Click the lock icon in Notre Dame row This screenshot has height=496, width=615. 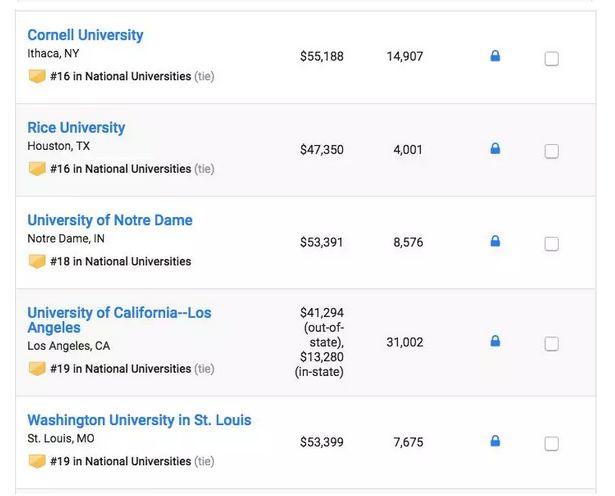(495, 241)
